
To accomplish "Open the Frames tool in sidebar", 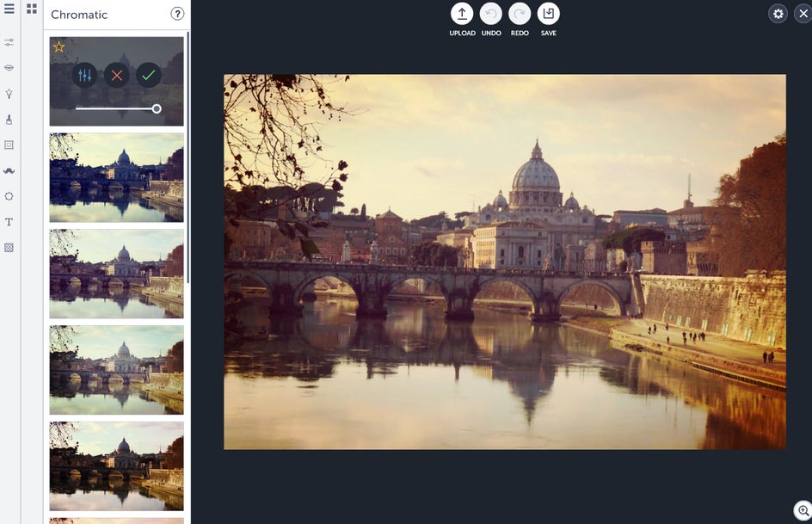I will tap(9, 145).
